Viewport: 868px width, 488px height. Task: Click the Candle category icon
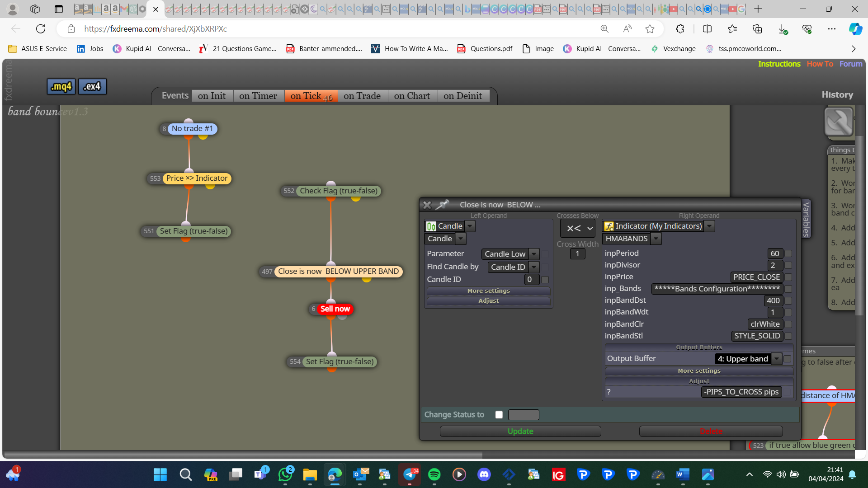pos(431,226)
